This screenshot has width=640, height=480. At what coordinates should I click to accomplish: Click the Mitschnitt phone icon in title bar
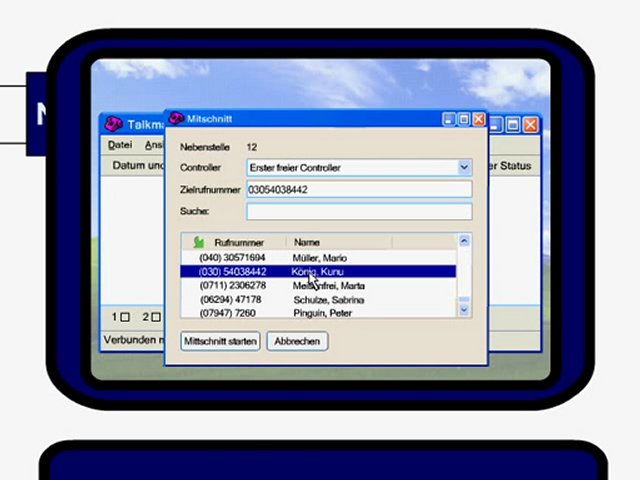tap(176, 118)
